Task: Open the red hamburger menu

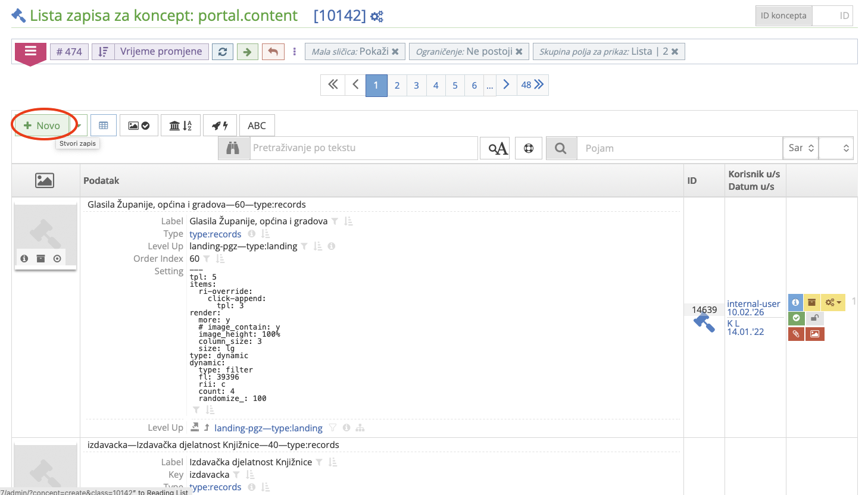Action: pyautogui.click(x=30, y=51)
